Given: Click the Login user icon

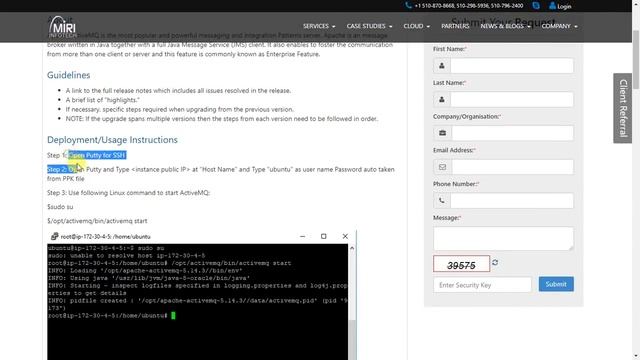Looking at the screenshot, I should (552, 6).
